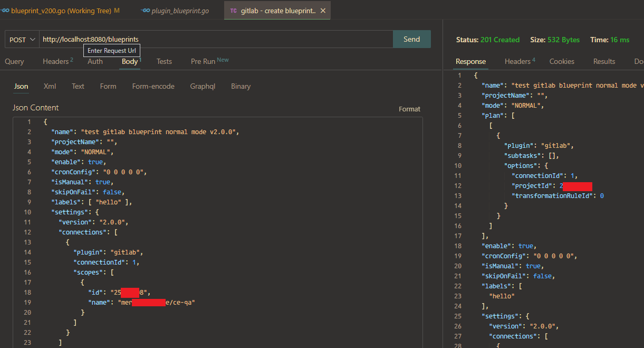The height and width of the screenshot is (348, 644).
Task: Open the Cookies response tab
Action: point(562,61)
